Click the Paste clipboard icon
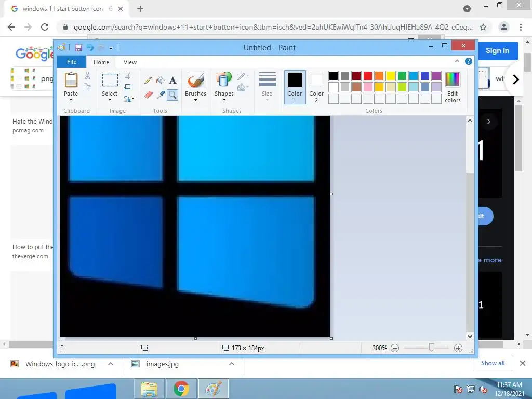532x399 pixels. 71,81
